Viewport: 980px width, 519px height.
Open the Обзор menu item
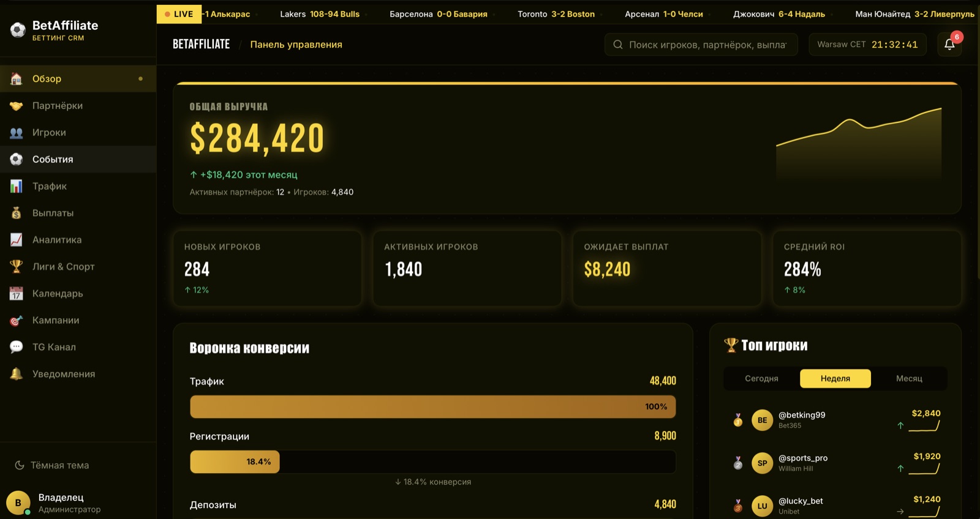[78, 78]
